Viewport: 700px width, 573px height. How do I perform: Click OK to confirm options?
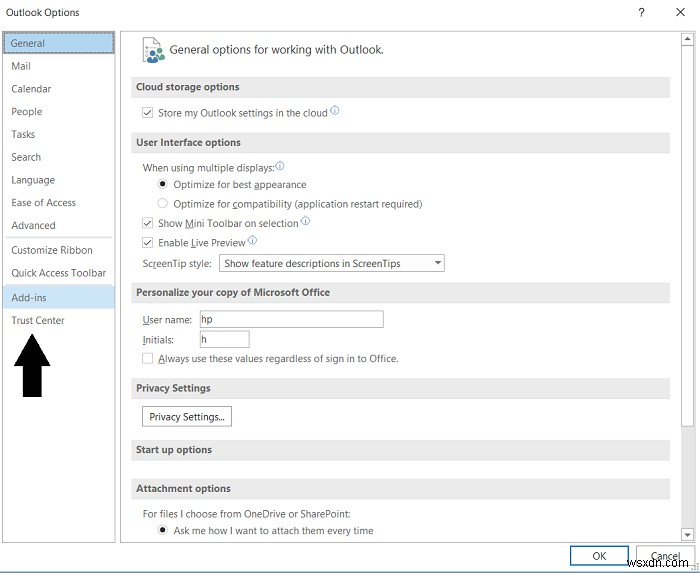[599, 556]
